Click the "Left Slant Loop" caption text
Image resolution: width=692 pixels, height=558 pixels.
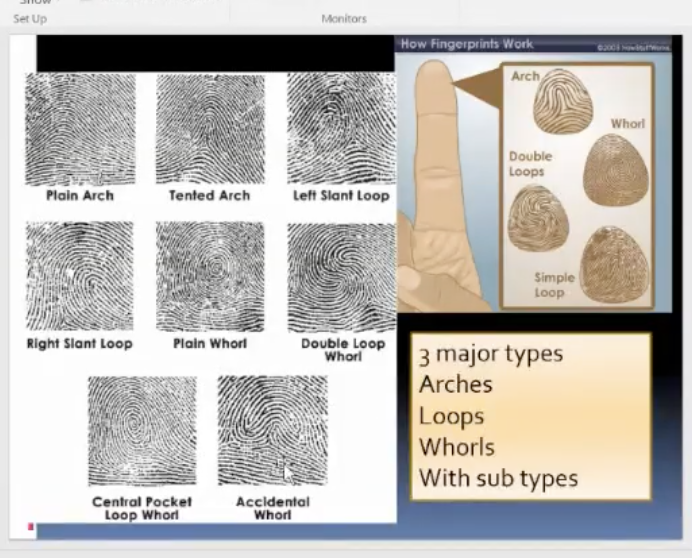(341, 196)
